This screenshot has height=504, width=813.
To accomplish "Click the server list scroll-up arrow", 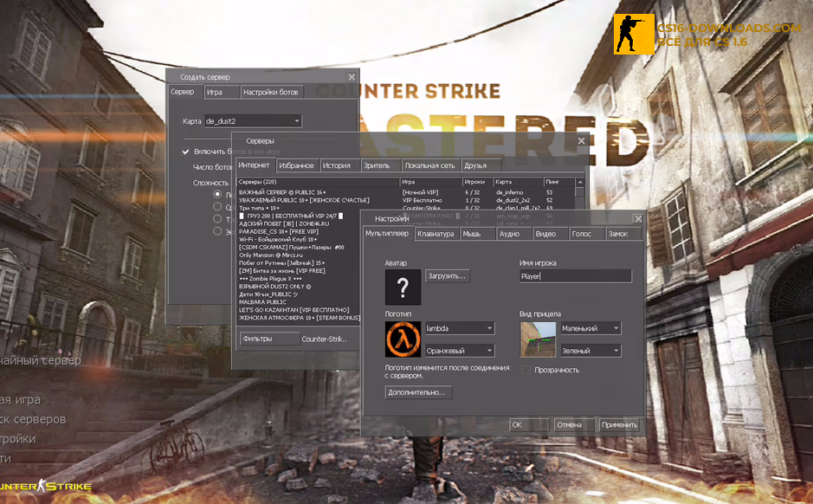I will click(x=580, y=182).
